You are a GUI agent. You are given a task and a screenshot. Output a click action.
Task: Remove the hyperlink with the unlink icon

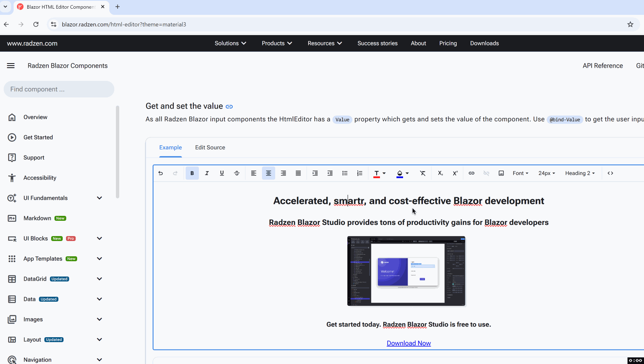[x=486, y=173]
